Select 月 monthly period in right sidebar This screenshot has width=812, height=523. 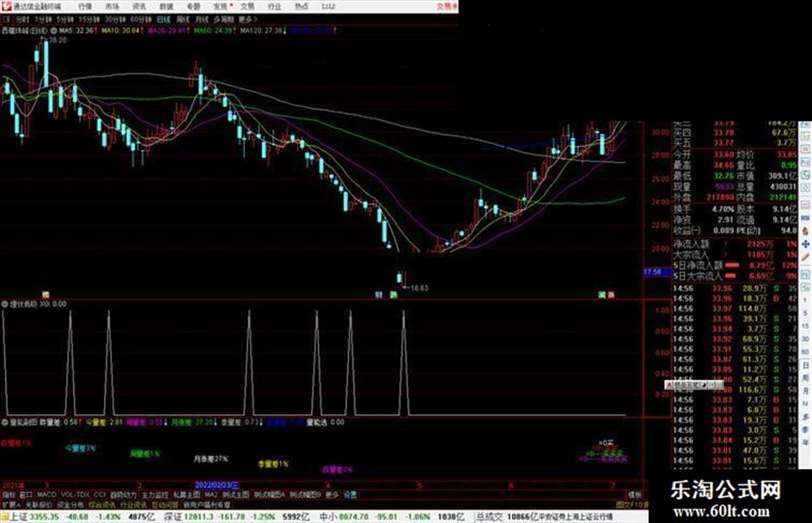point(805,391)
